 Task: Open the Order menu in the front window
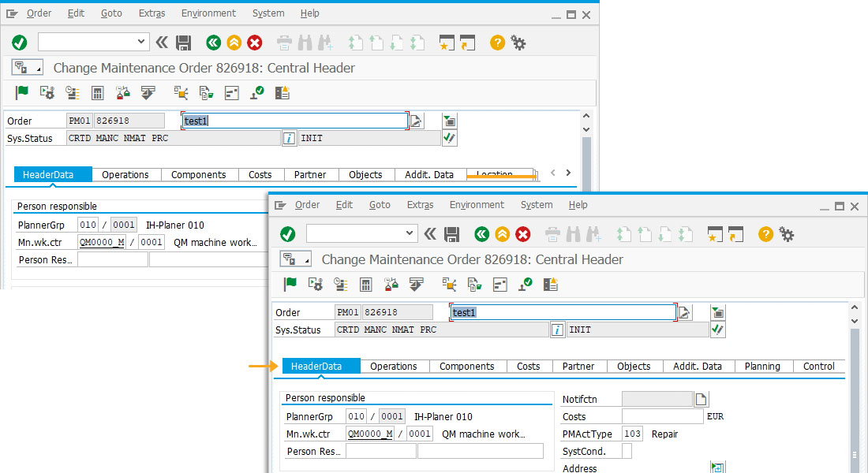point(307,205)
